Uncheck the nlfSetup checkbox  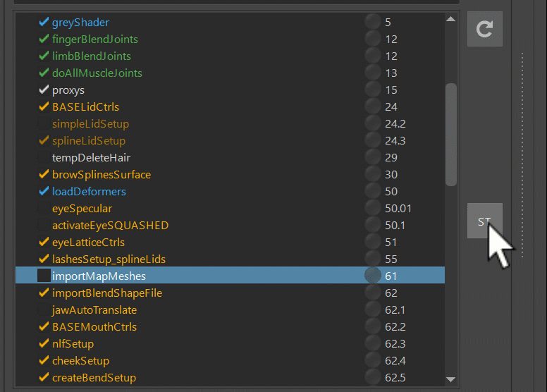[44, 344]
